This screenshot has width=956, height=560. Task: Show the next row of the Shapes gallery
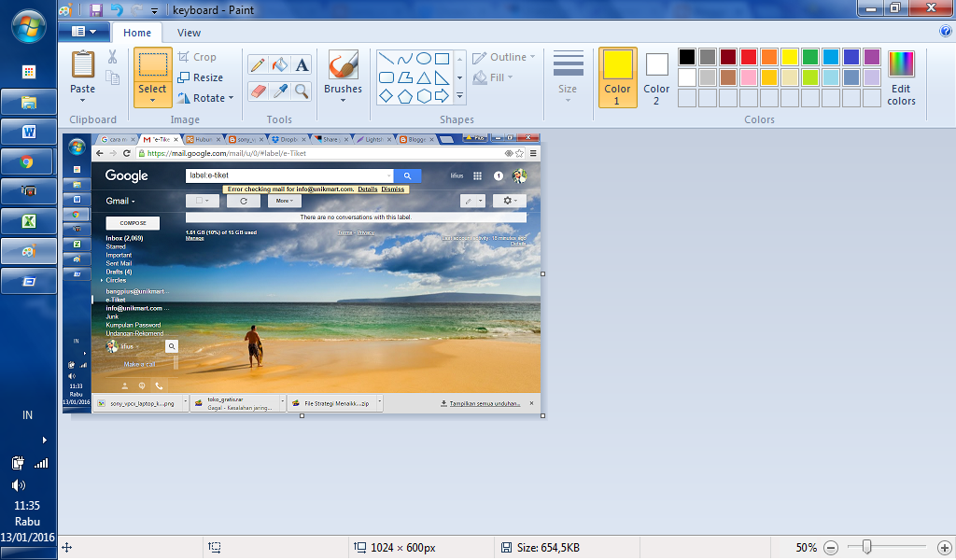pyautogui.click(x=459, y=77)
